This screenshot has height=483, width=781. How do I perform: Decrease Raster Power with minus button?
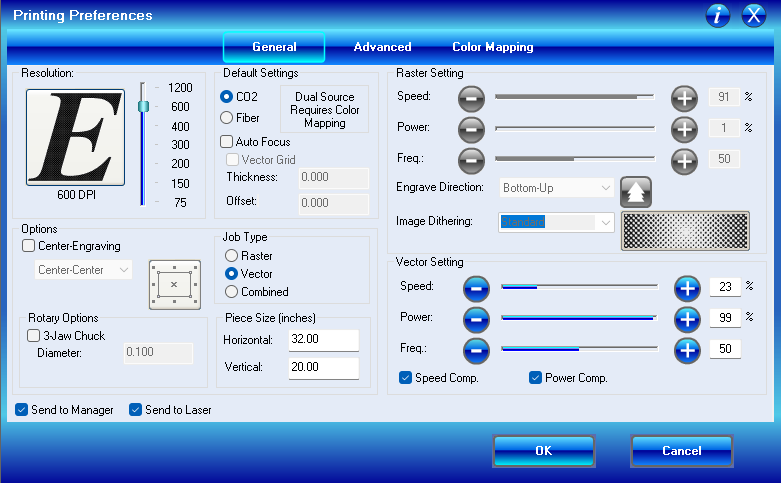[471, 129]
